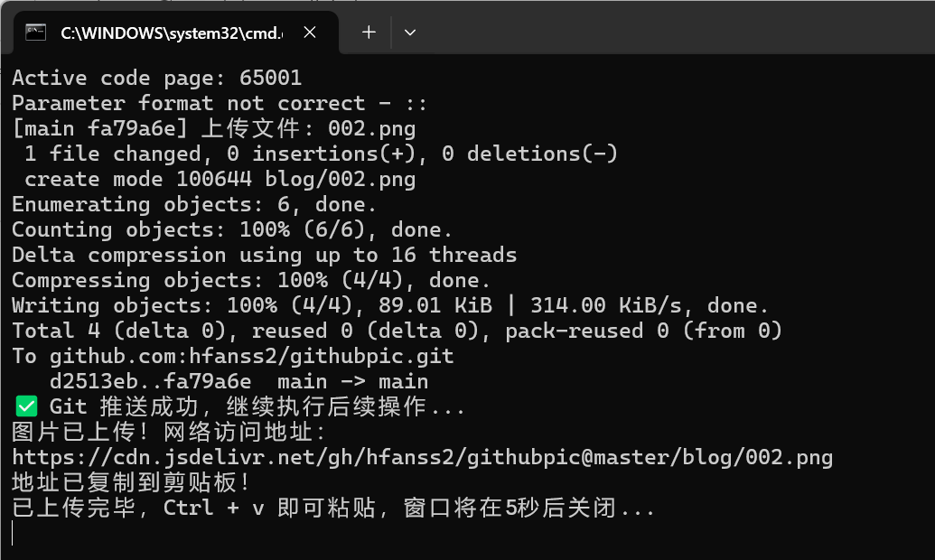Viewport: 935px width, 560px height.
Task: Click the 地址已复制到剪贴板 message
Action: 131,482
